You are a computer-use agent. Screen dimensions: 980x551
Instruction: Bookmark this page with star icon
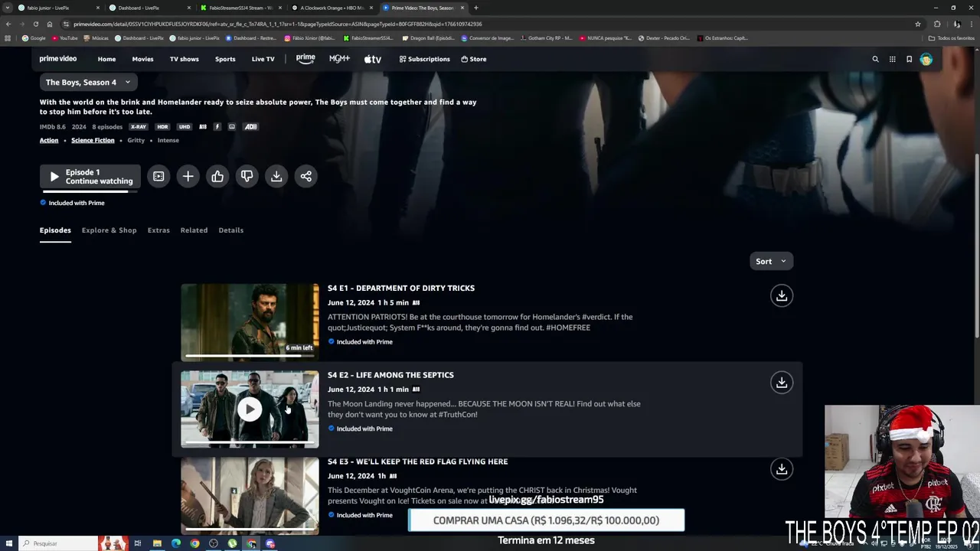click(x=917, y=24)
